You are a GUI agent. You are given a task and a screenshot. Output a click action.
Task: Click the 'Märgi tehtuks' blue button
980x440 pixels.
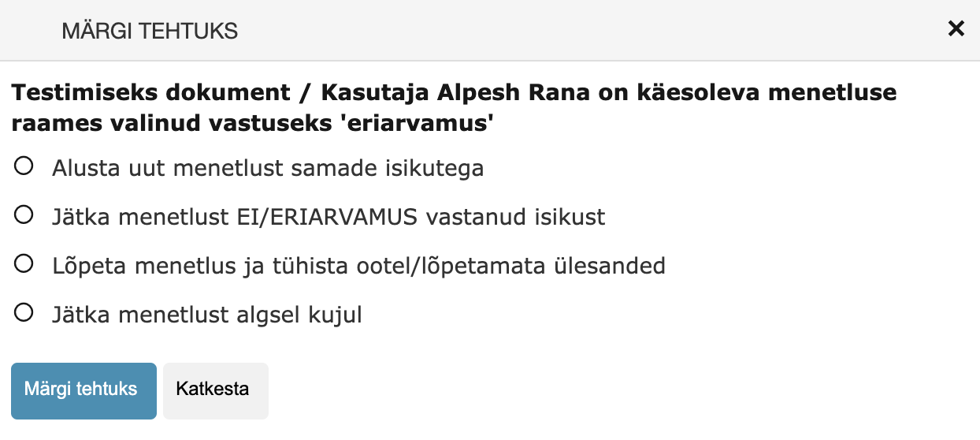[84, 390]
